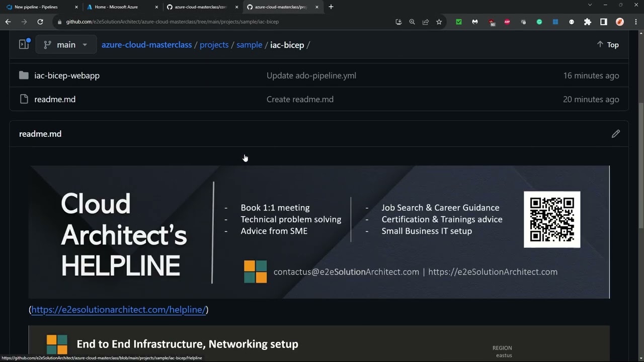Open the blue Windows-style extension icon

pyautogui.click(x=555, y=22)
